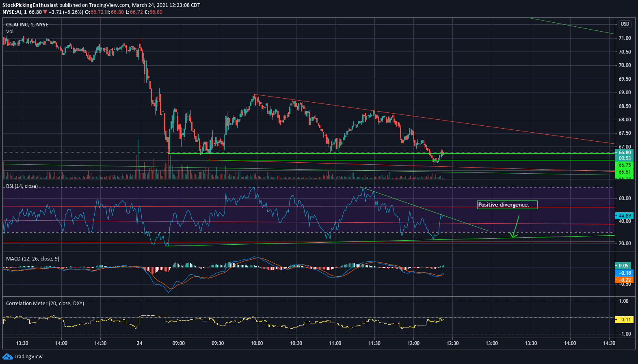Click the RSI 60.00 axis label
638x364 pixels.
(625, 198)
